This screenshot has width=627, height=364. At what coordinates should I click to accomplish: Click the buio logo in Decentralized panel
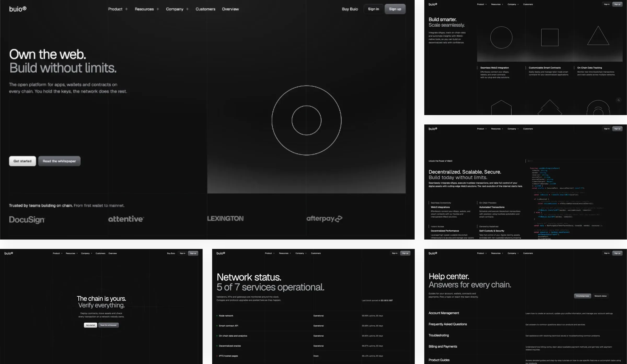433,129
